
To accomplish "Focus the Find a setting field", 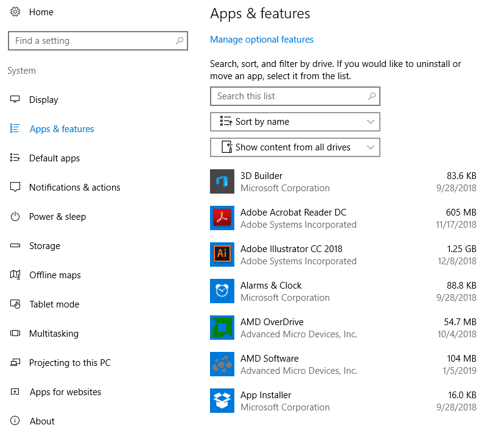I will [98, 41].
